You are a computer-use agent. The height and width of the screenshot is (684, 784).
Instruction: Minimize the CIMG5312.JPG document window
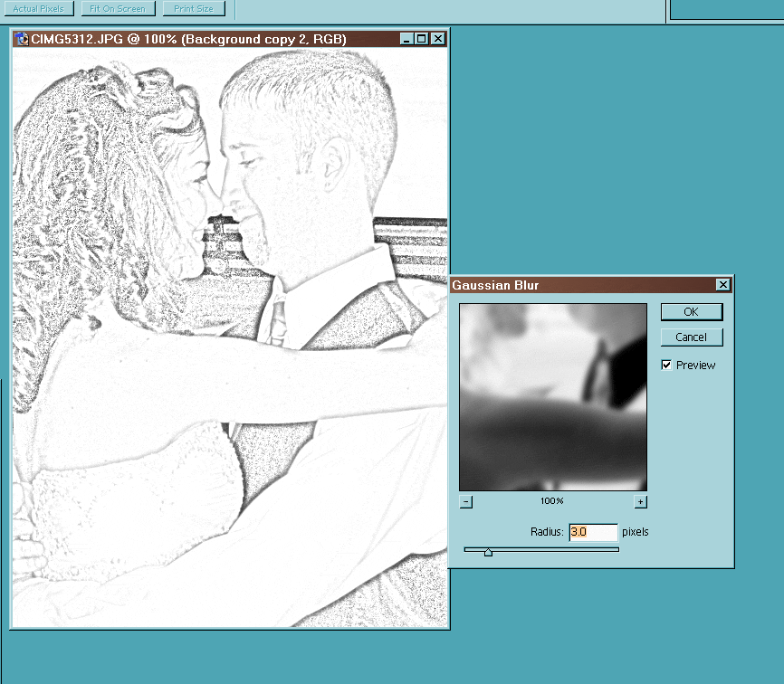[x=406, y=39]
